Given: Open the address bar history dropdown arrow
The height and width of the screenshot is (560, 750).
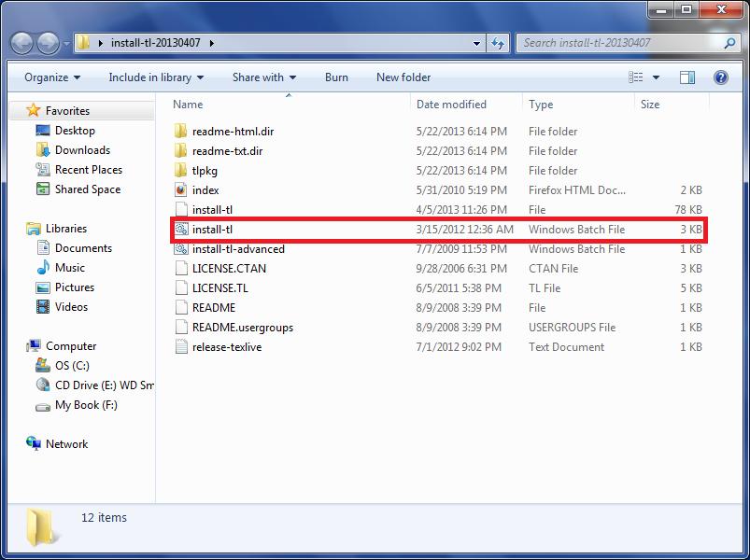Looking at the screenshot, I should (477, 44).
